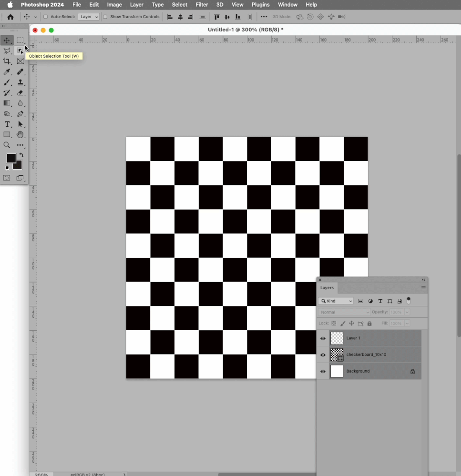Select the Clone Stamp tool
The height and width of the screenshot is (476, 461).
coord(20,82)
